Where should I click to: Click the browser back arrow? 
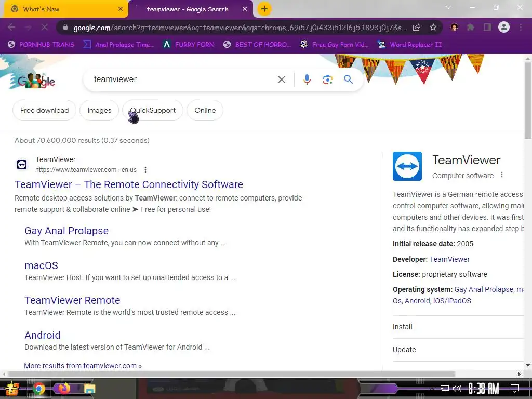11,27
